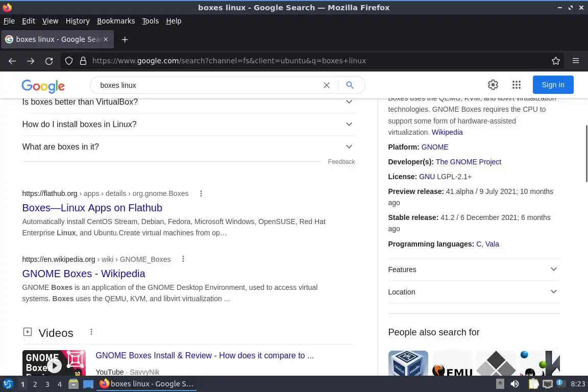
Task: Go to the Google logo homepage
Action: click(43, 86)
